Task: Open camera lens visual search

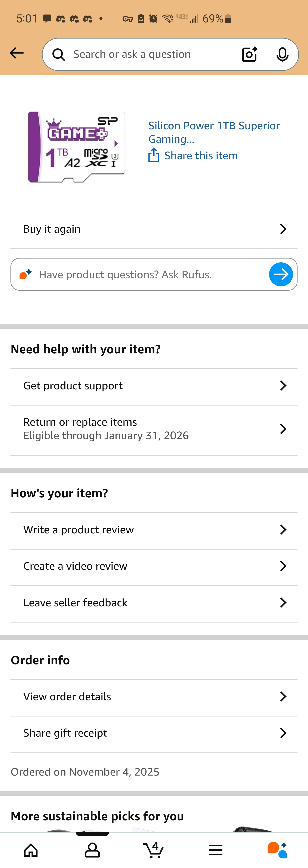Action: [x=249, y=54]
